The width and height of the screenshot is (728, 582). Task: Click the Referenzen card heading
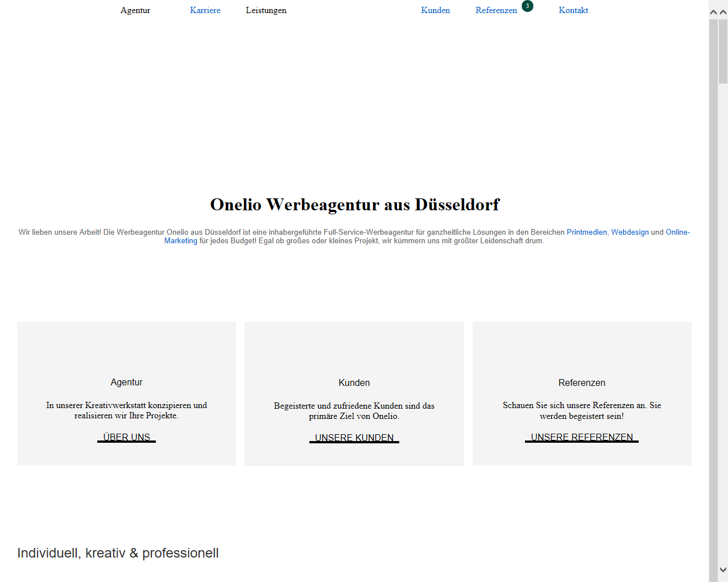(x=581, y=383)
